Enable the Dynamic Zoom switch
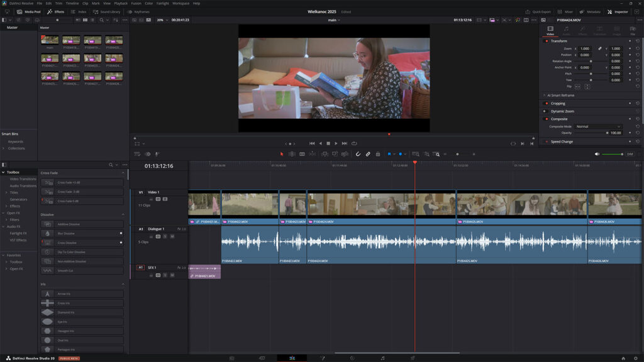The height and width of the screenshot is (362, 644). click(x=545, y=111)
